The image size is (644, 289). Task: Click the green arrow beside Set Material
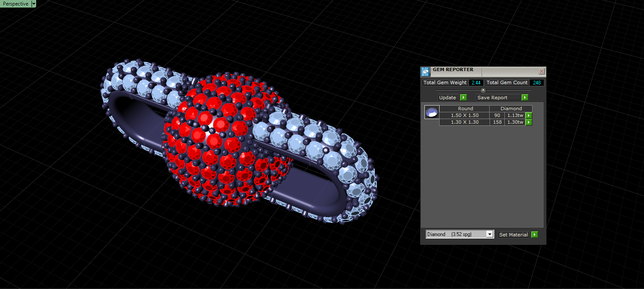[535, 235]
